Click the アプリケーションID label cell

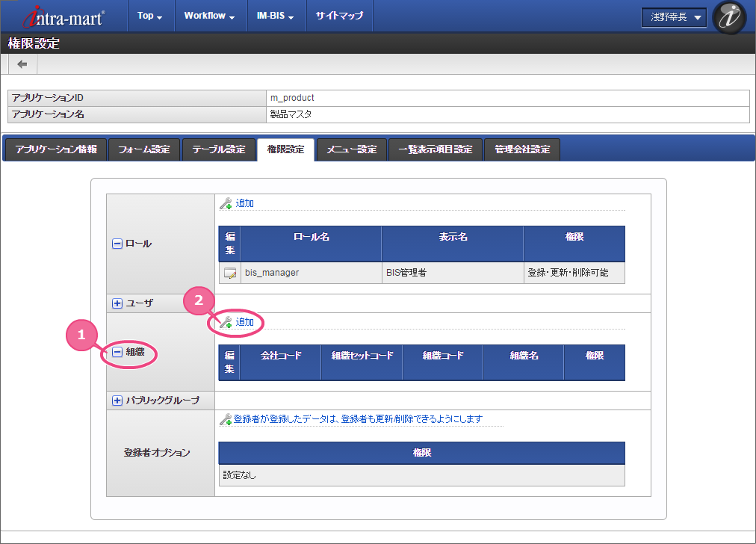137,98
